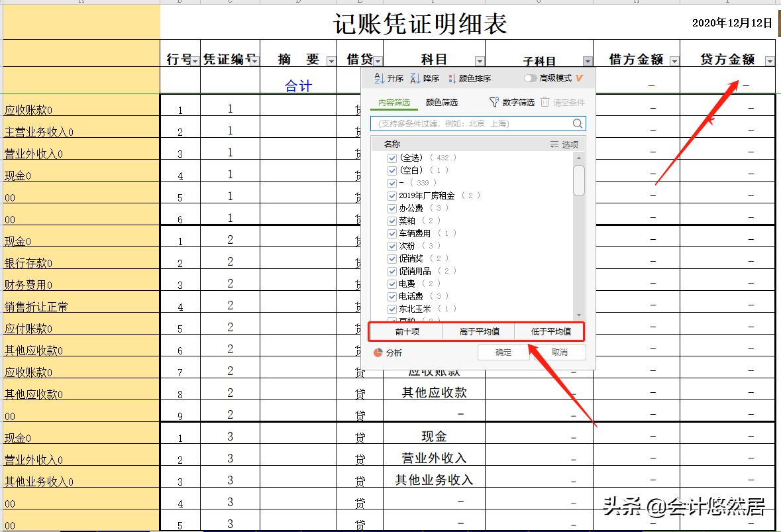Uncheck the 办公费 filter checkbox
This screenshot has width=781, height=532.
[x=392, y=207]
